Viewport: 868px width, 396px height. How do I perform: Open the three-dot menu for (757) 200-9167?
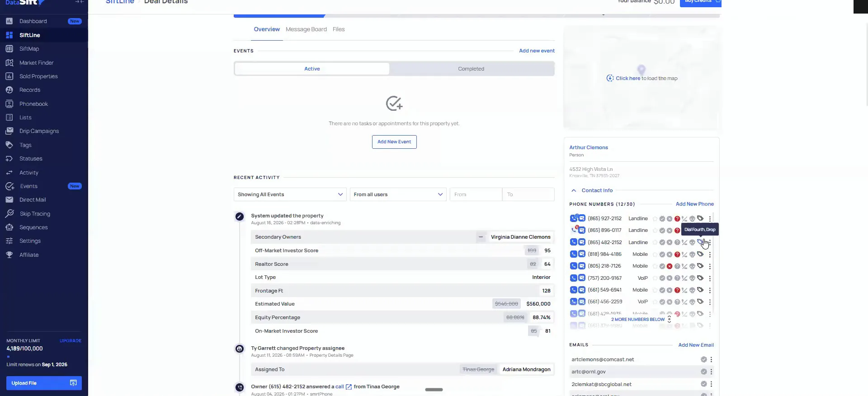(710, 278)
